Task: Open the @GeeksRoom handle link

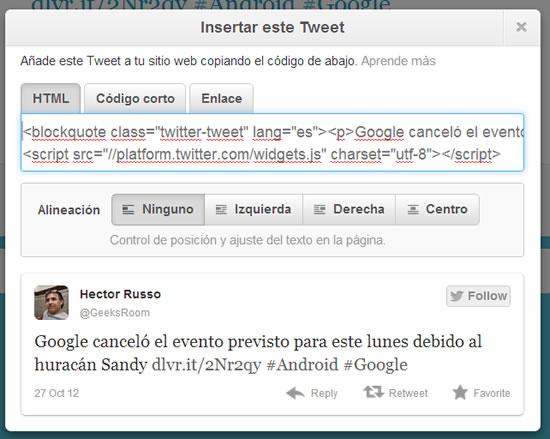Action: (115, 312)
